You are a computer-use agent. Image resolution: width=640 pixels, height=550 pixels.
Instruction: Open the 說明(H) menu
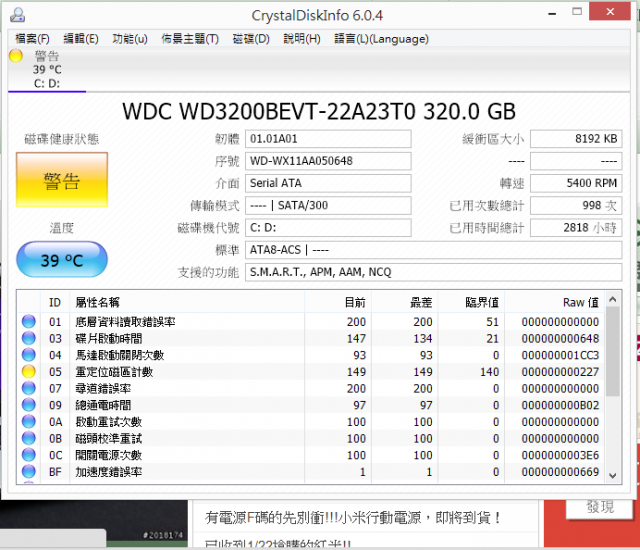point(302,39)
